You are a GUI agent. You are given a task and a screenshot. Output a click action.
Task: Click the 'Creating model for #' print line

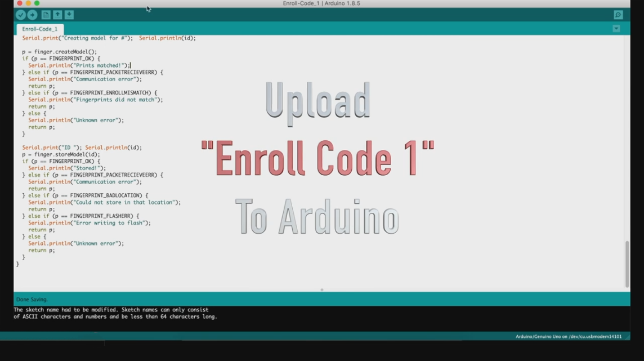click(109, 38)
